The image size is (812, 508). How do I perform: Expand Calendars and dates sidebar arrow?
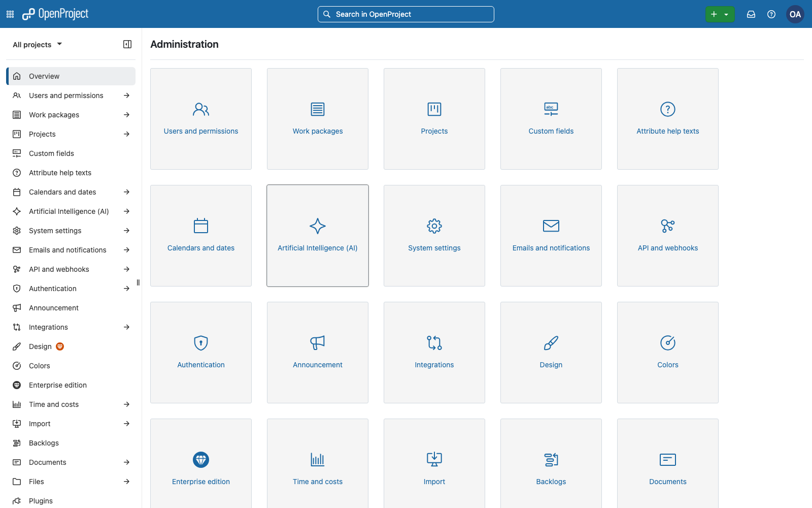[x=127, y=192]
